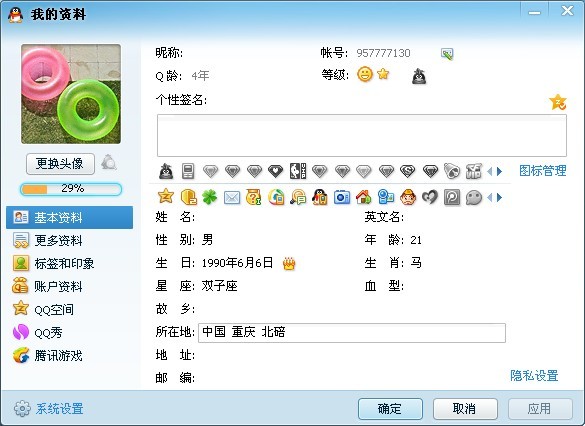Image resolution: width=585 pixels, height=426 pixels.
Task: Click the QQ mail envelope icon
Action: 232,197
